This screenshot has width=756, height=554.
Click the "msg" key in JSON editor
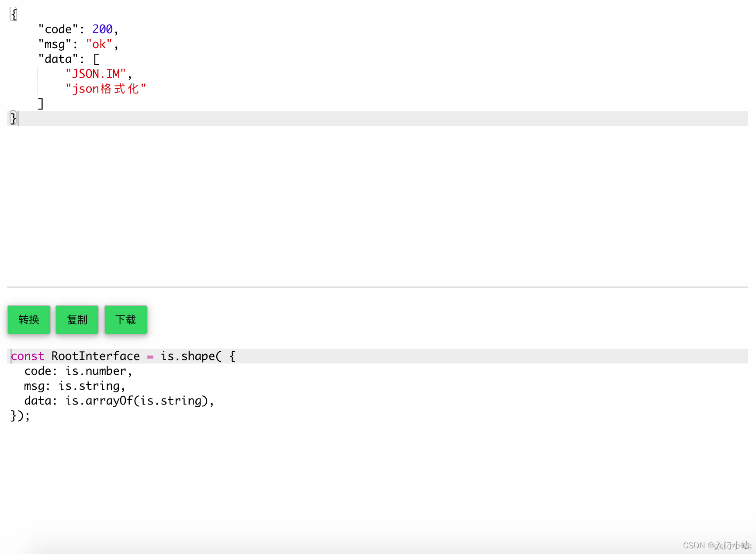click(x=55, y=44)
